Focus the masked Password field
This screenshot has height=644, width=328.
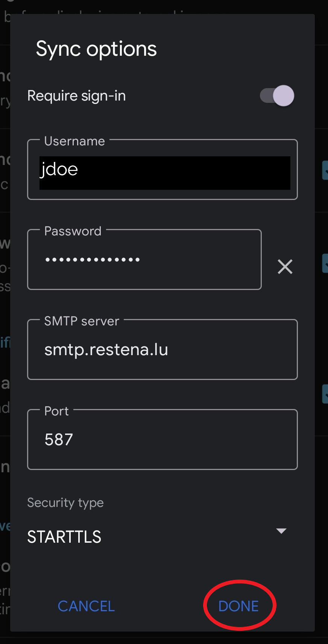click(x=144, y=259)
